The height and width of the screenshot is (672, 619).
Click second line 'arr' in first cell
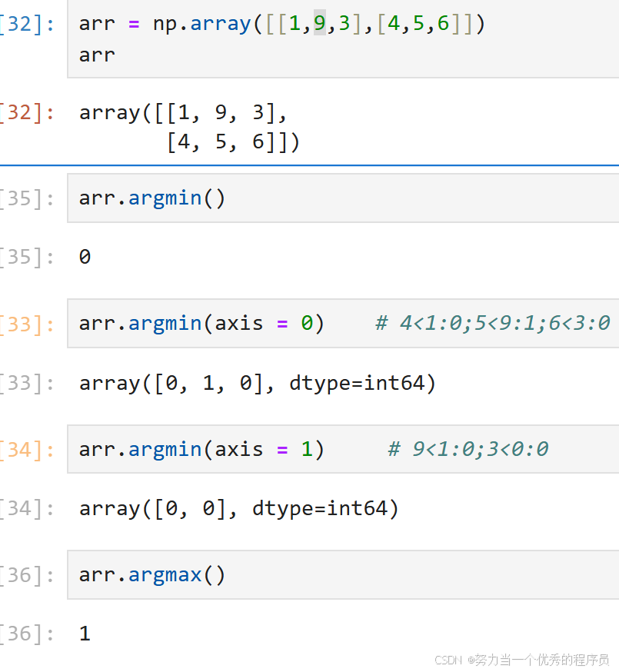98,55
